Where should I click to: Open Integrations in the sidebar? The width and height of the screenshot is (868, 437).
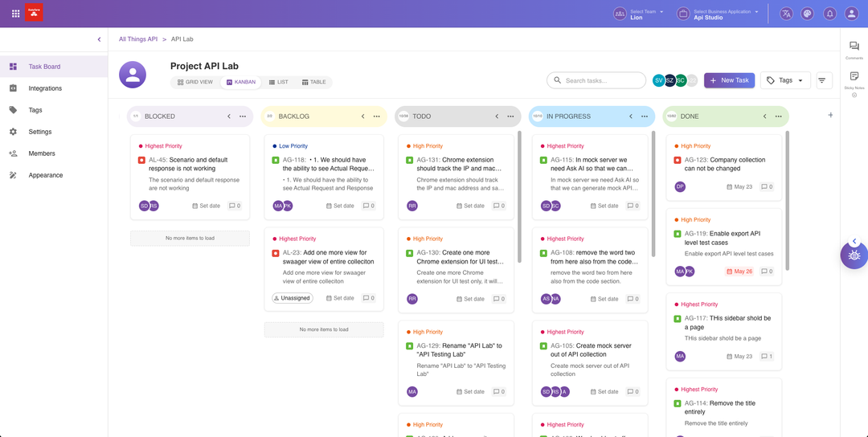point(45,88)
